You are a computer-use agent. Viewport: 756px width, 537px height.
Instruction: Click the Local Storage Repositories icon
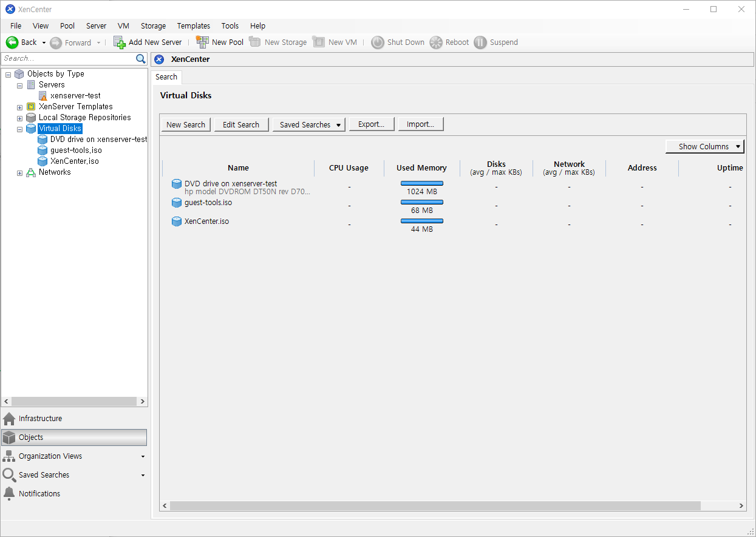pos(31,118)
